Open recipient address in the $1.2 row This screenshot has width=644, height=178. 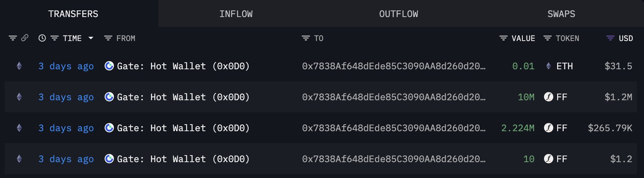click(x=393, y=159)
